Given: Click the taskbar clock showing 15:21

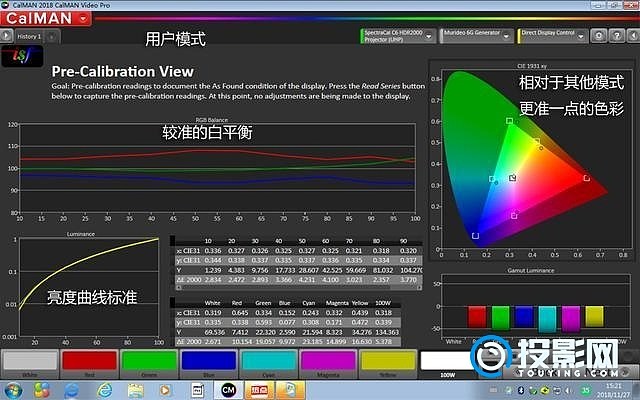Looking at the screenshot, I should click(613, 385).
